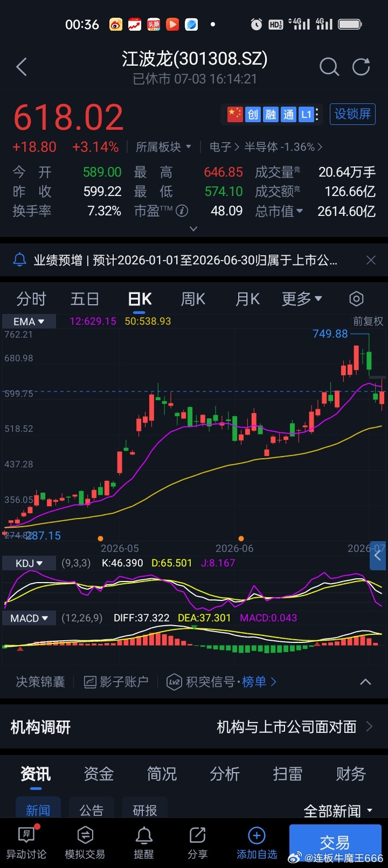Screen dimensions: 388x868
Task: Tap the 创 board badge
Action: [253, 114]
